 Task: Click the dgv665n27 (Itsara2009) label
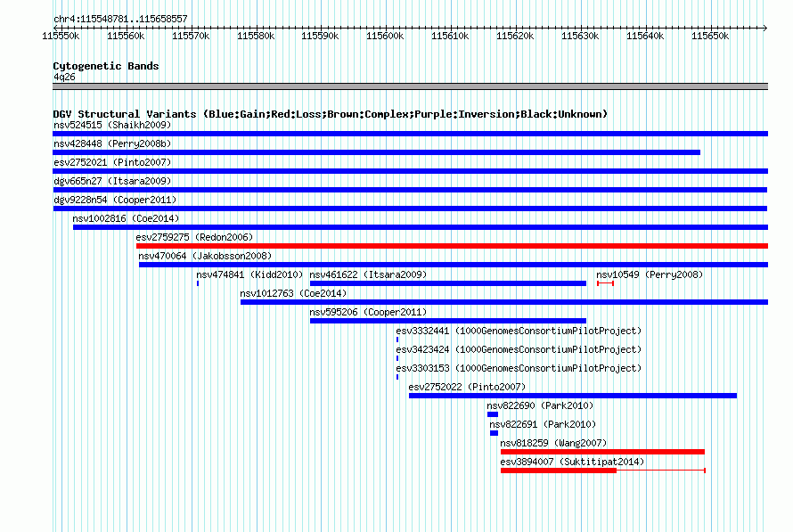[112, 181]
